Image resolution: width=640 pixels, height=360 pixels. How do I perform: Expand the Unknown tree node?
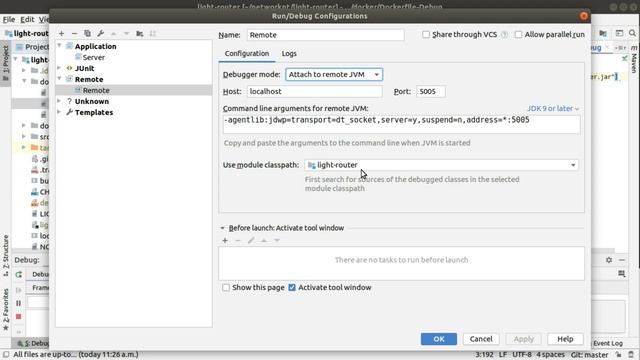[x=60, y=101]
